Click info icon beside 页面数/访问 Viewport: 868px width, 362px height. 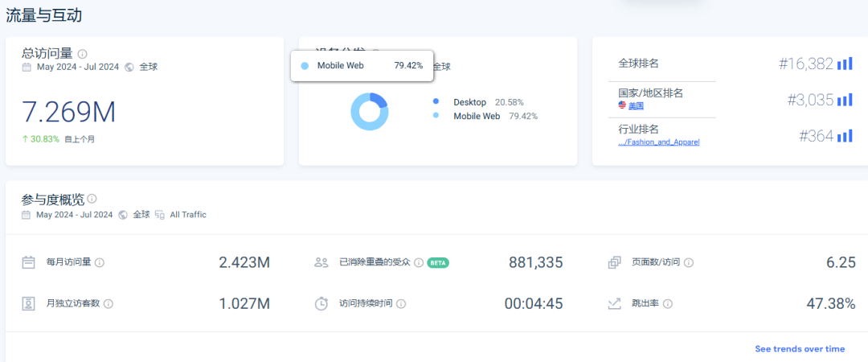[689, 262]
